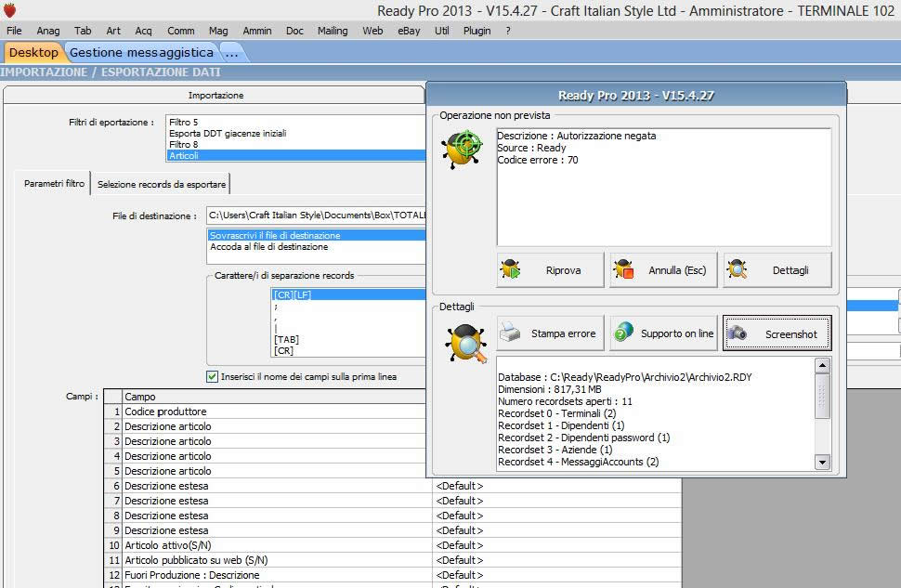Open the File menu
This screenshot has width=901, height=588.
click(x=14, y=31)
